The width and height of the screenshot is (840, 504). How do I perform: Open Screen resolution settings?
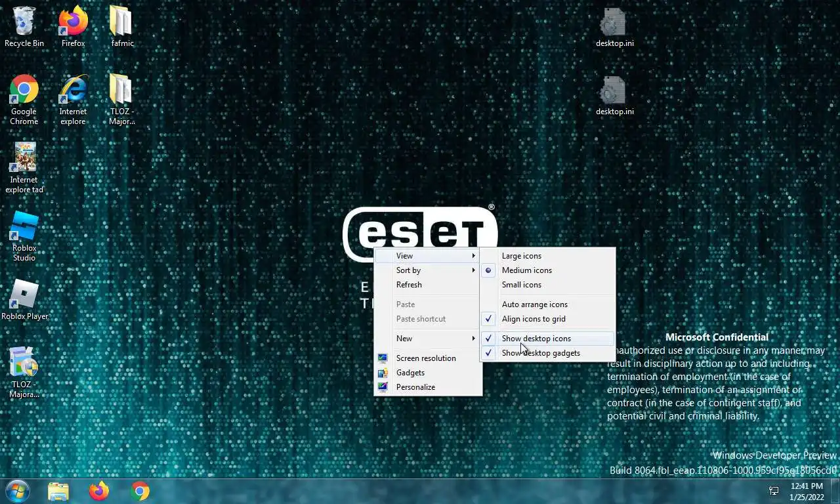[x=428, y=358]
